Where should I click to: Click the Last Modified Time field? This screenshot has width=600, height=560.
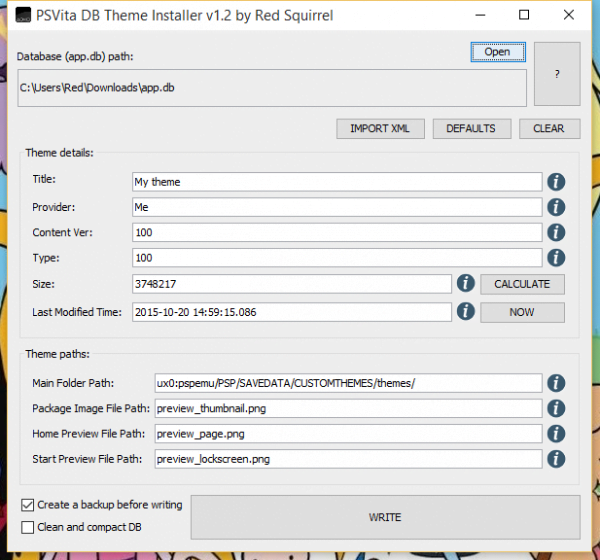[292, 312]
